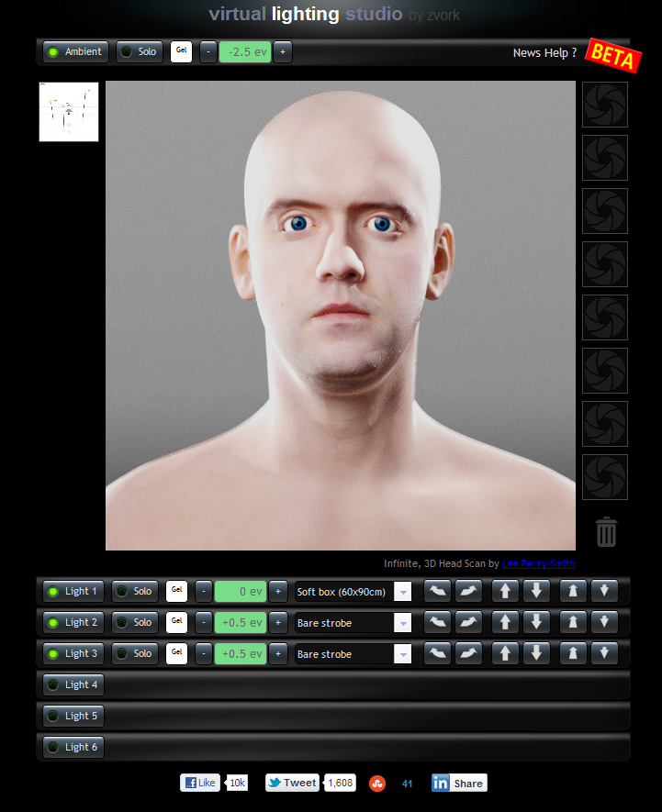The height and width of the screenshot is (812, 662).
Task: Open the Help ? menu item
Action: 561,53
